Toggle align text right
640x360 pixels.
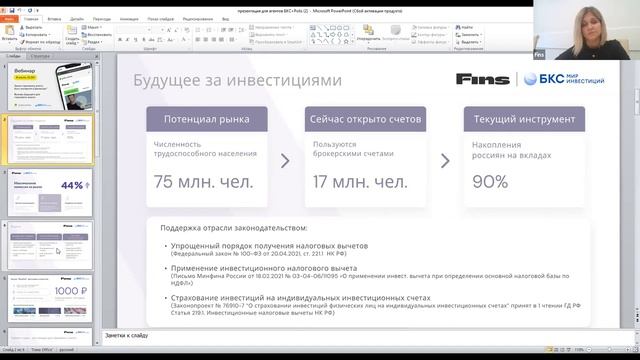point(213,40)
